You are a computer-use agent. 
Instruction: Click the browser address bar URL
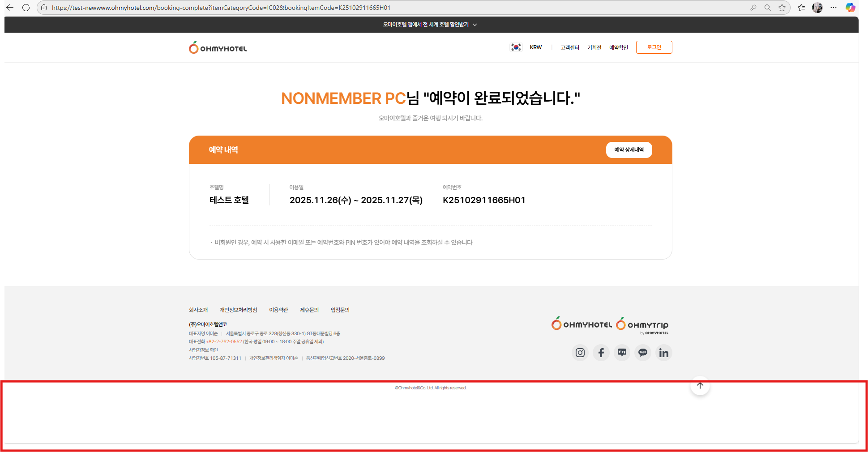(221, 8)
